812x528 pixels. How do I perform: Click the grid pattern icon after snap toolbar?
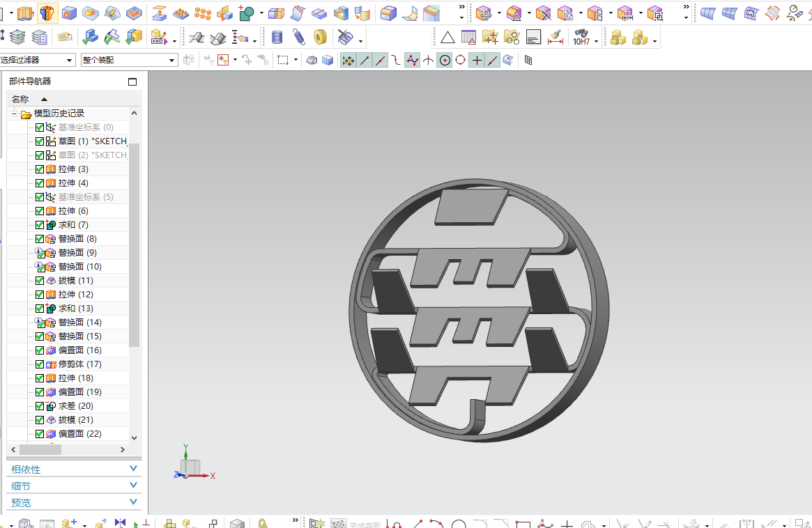(x=528, y=61)
